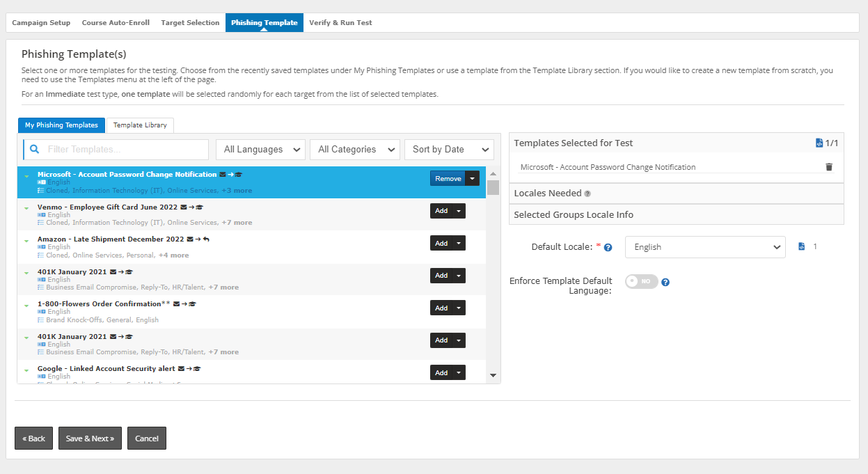Remove the Microsoft template from test
Screen dimensions: 868x474
448,179
